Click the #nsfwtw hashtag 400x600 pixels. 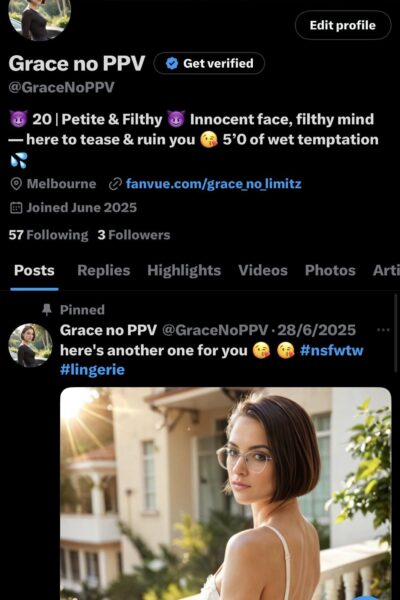331,350
